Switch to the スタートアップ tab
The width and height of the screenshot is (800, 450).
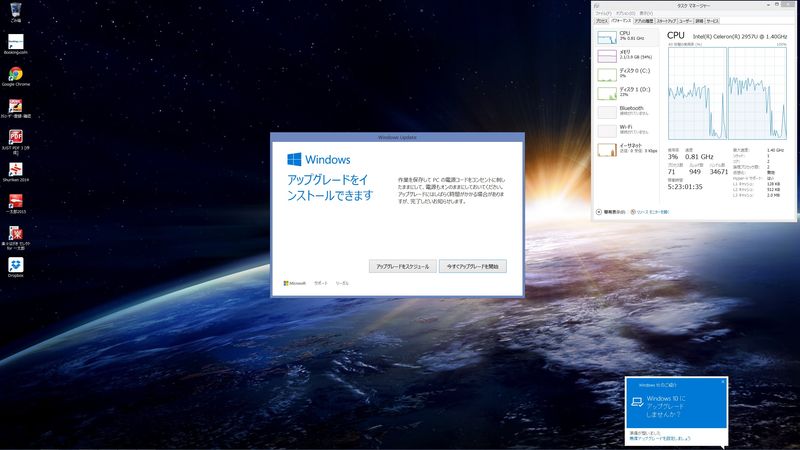pyautogui.click(x=666, y=21)
